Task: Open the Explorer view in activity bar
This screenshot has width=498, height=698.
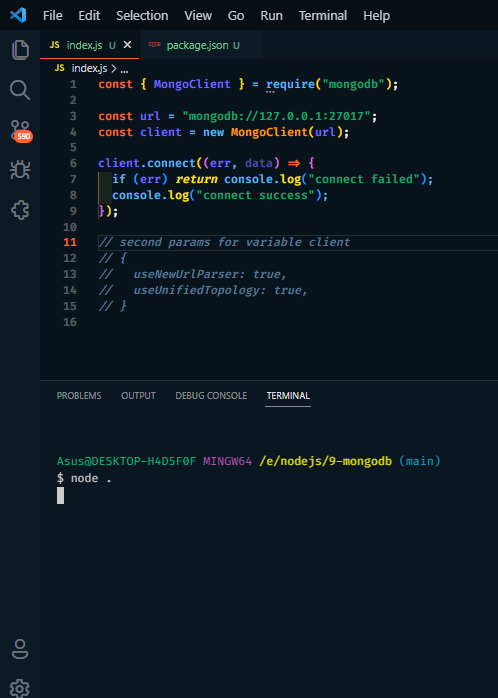Action: click(20, 49)
